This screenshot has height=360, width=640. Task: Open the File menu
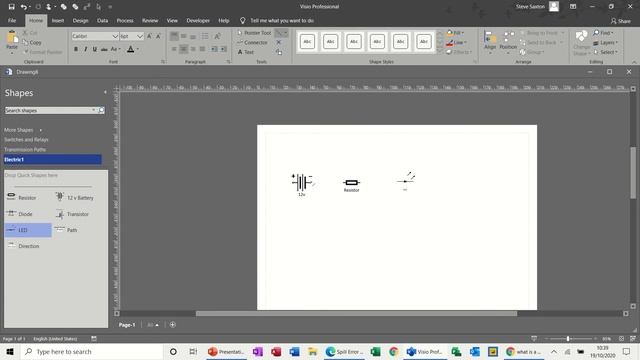(x=12, y=20)
